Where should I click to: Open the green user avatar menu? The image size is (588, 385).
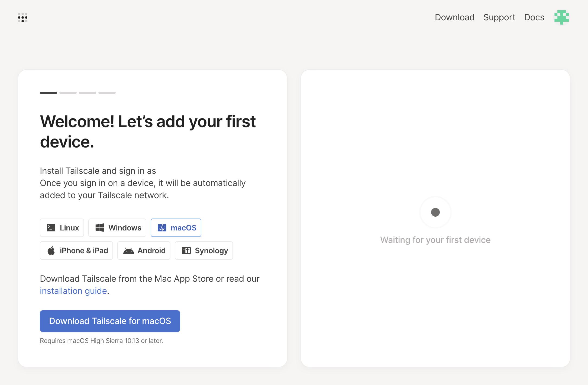561,17
